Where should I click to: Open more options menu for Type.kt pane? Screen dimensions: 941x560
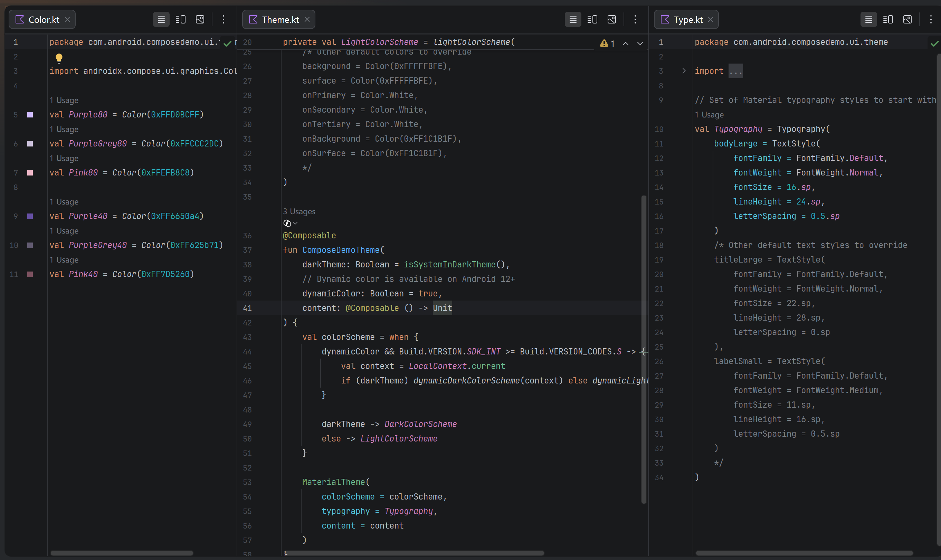click(931, 19)
